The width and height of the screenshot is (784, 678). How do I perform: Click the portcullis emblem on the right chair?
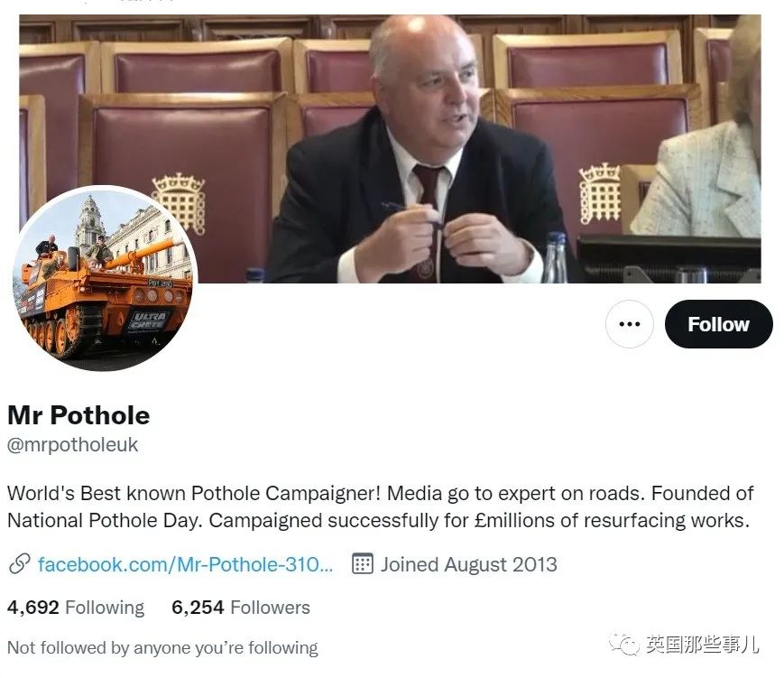598,193
